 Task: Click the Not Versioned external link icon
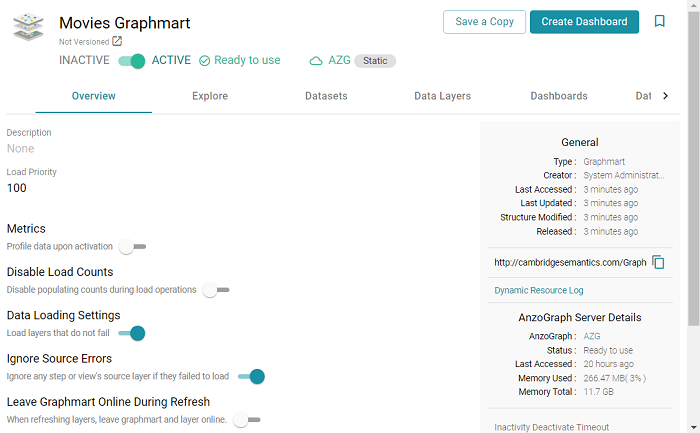pos(117,41)
